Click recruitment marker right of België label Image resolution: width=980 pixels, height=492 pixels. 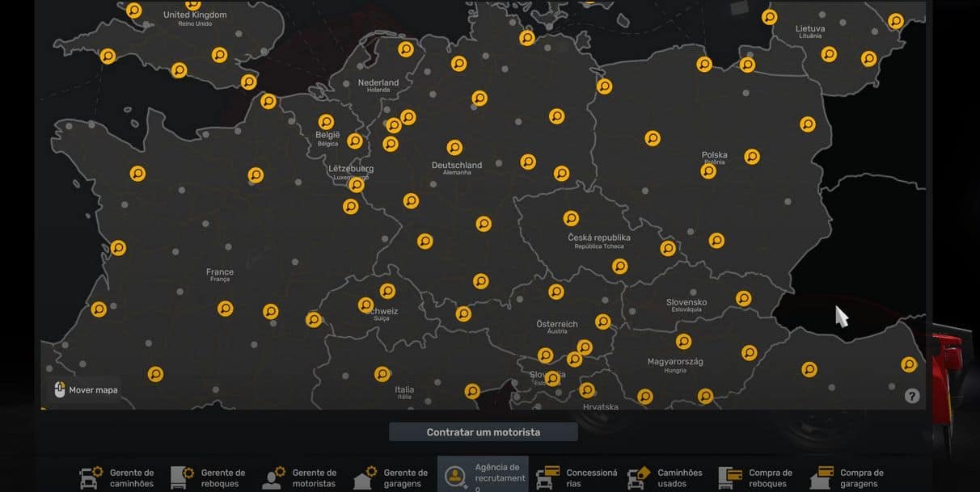(x=355, y=141)
